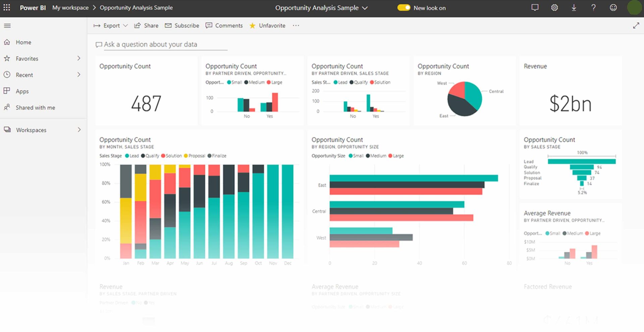Expand the Favorites flyout chevron
The height and width of the screenshot is (332, 644).
click(79, 58)
